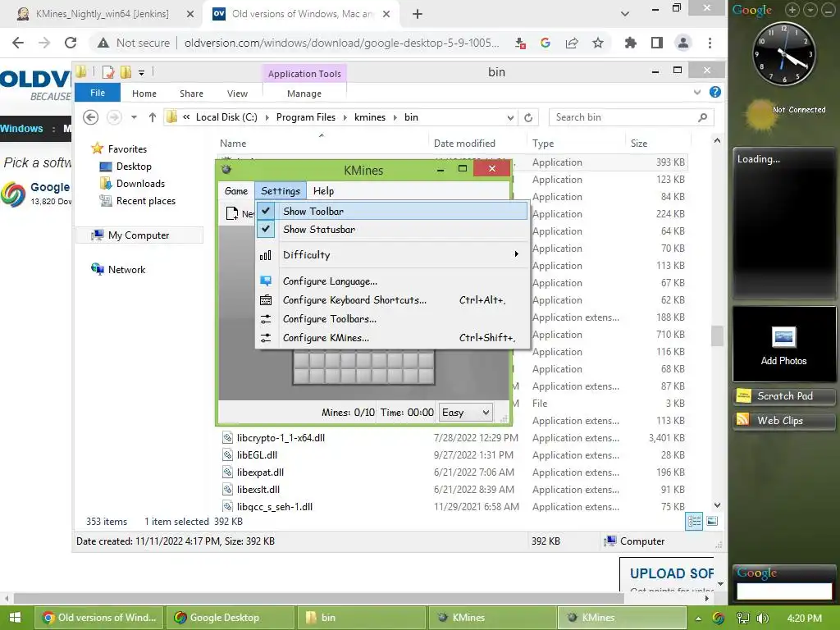This screenshot has height=630, width=840.
Task: Open the Game menu in KMines
Action: tap(236, 190)
